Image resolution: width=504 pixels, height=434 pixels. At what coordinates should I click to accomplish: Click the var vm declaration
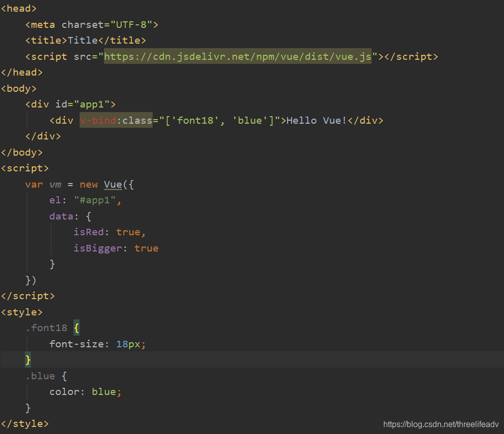click(43, 184)
